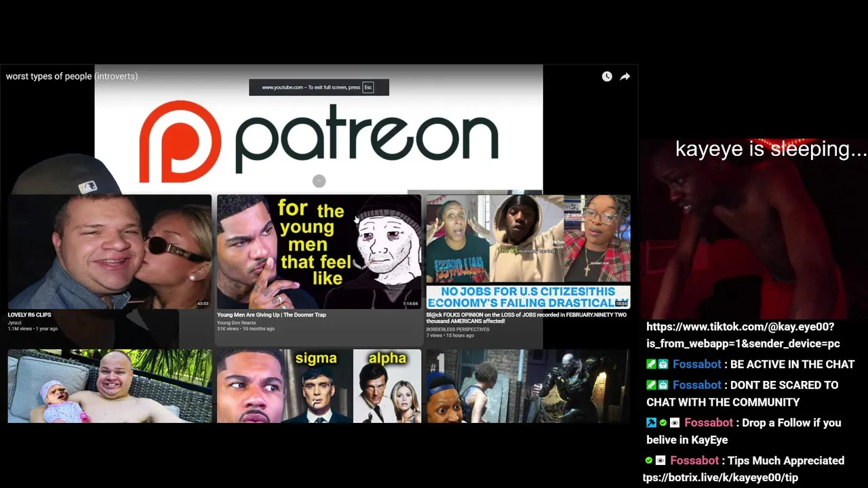Screen dimensions: 868x488
Task: Click the title 'Young Men Are Giving Up'
Action: pos(271,314)
